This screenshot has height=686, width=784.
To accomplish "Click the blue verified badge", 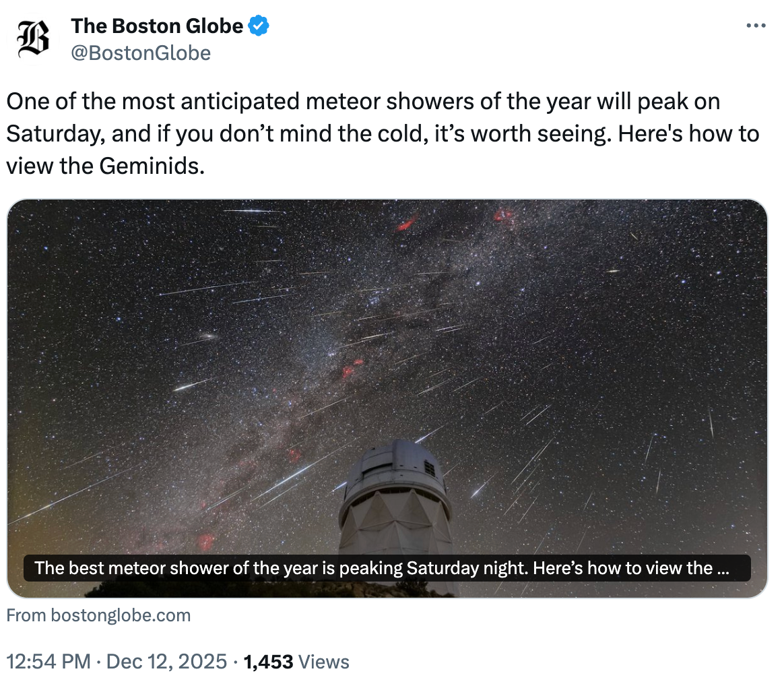I will tap(259, 26).
